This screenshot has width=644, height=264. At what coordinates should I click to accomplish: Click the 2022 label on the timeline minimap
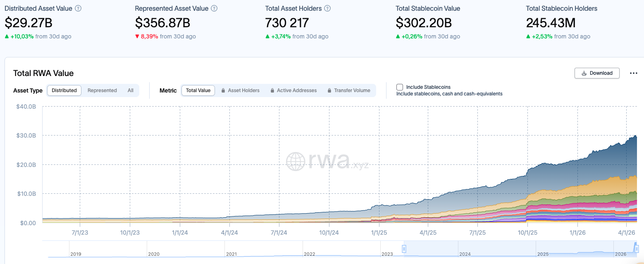(309, 254)
